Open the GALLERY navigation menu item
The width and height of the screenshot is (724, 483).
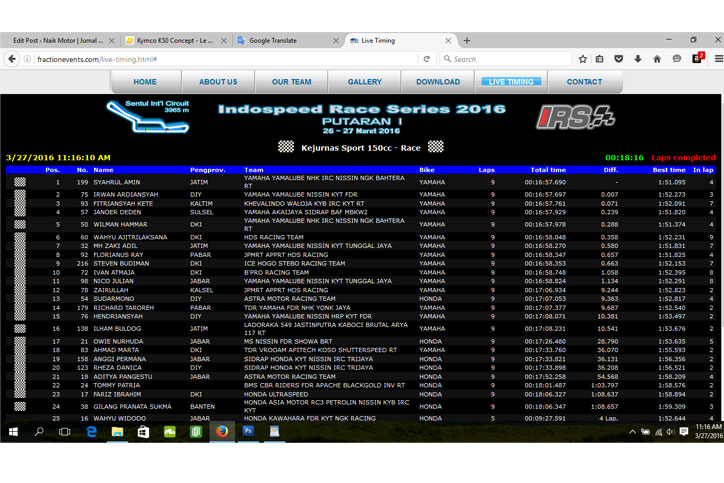point(365,82)
